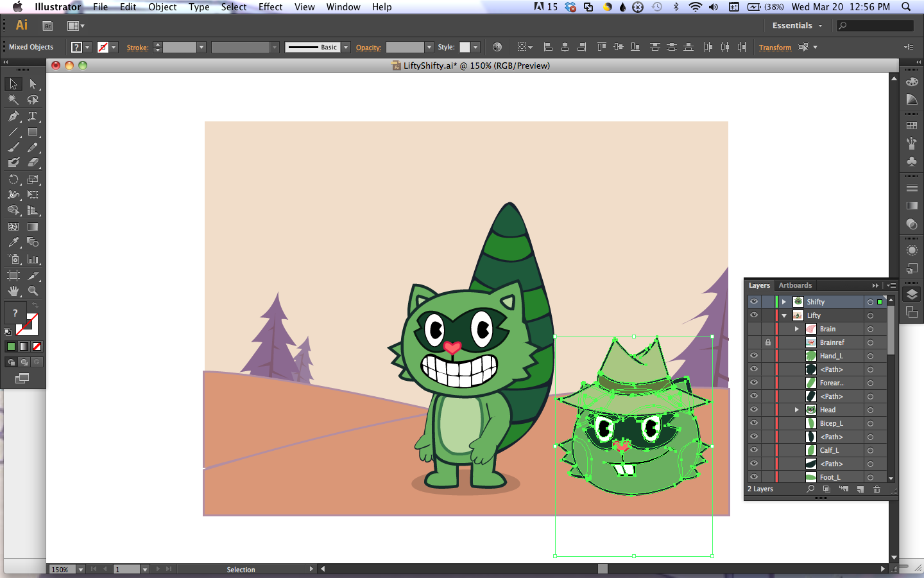Select the Line Segment tool
Screen dimensions: 924x578
pyautogui.click(x=13, y=132)
